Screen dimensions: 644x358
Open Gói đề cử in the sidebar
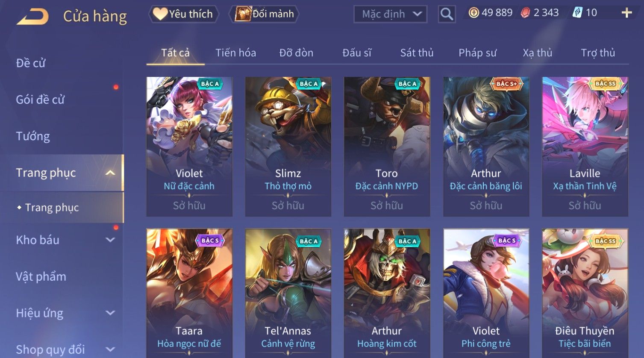(40, 100)
